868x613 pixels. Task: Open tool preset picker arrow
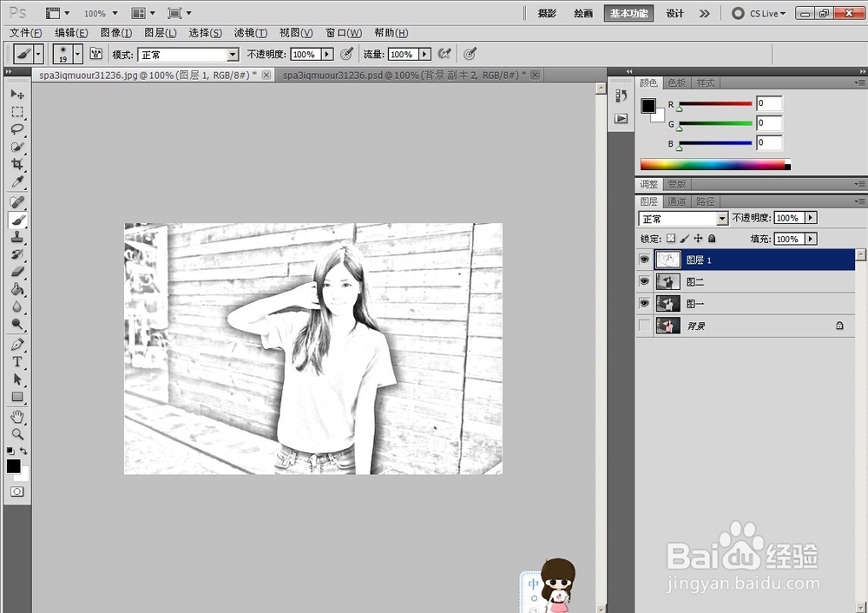point(38,54)
